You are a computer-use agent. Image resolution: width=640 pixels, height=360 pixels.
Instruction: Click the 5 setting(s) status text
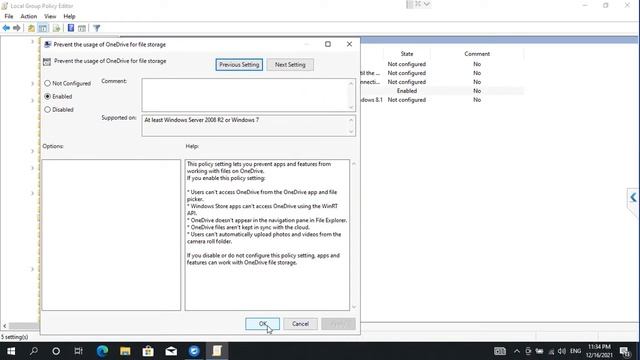14,337
